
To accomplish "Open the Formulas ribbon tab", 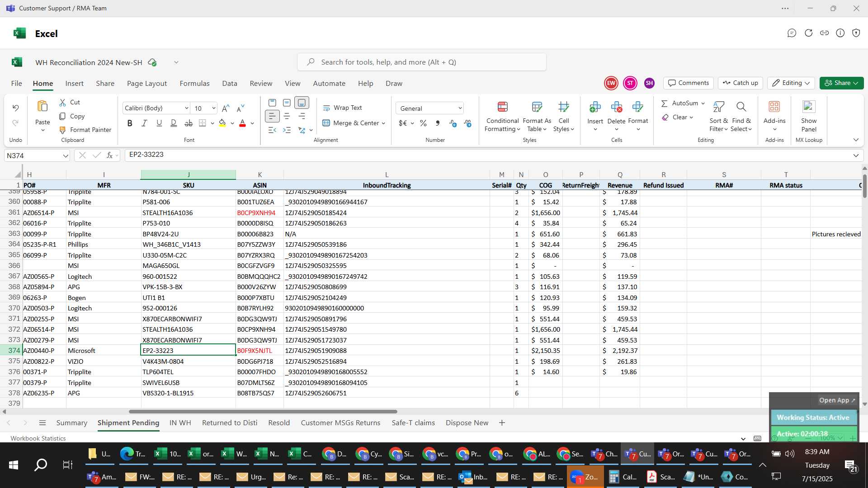I will pyautogui.click(x=194, y=84).
